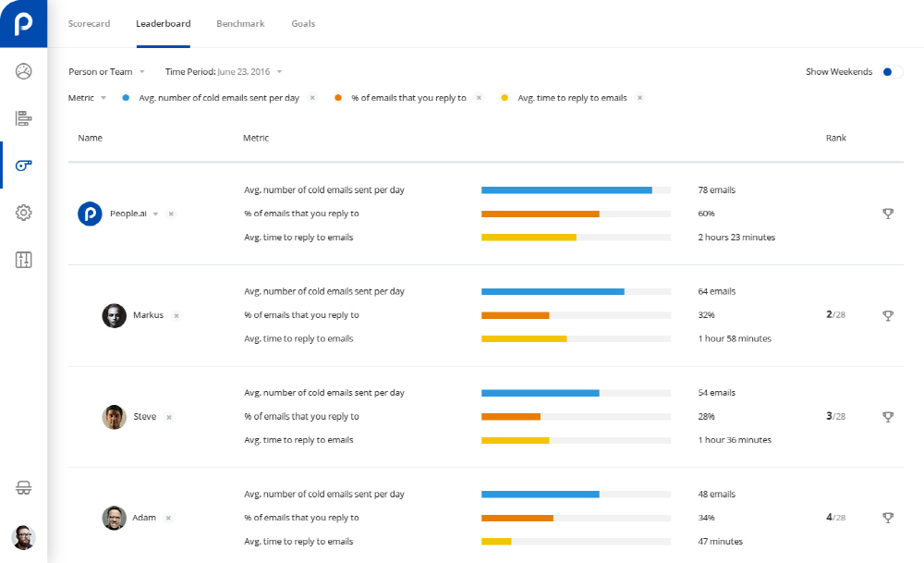Screen dimensions: 924x563
Task: Remove Markus from the leaderboard
Action: 176,315
